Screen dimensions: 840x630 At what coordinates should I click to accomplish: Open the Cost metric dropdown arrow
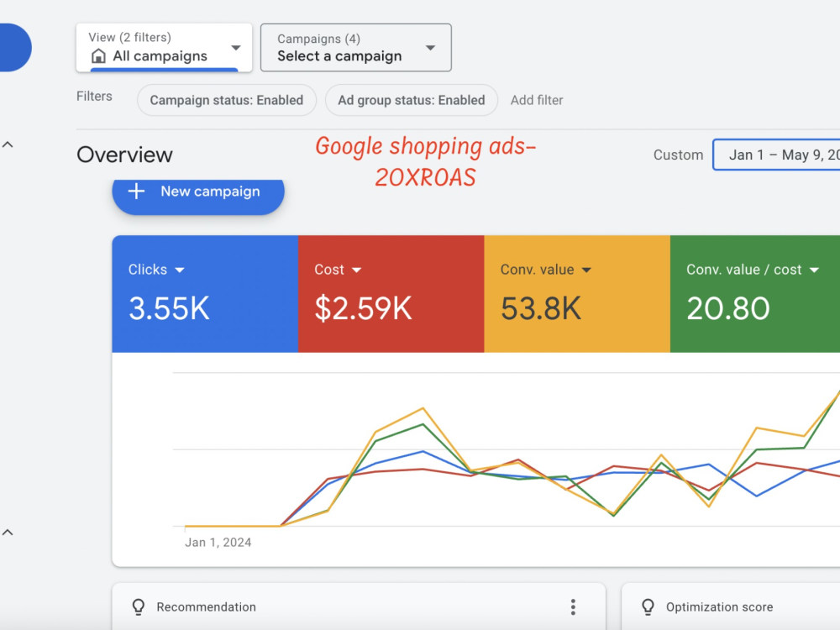356,270
